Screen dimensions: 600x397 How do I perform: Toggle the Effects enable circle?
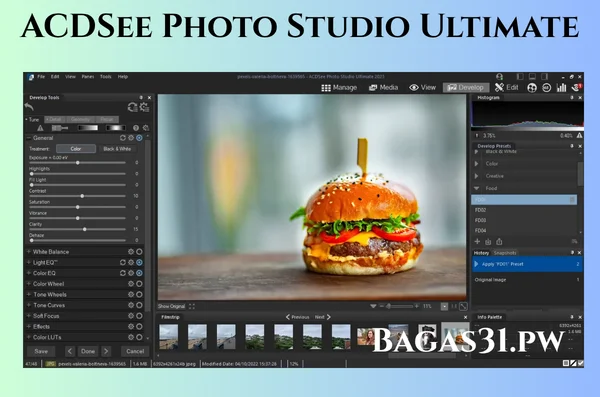pos(139,327)
